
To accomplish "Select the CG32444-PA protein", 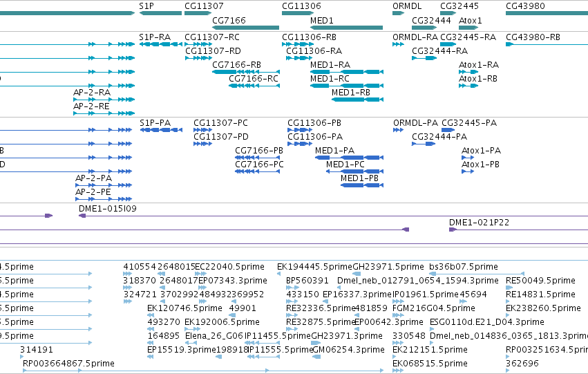I will point(424,144).
